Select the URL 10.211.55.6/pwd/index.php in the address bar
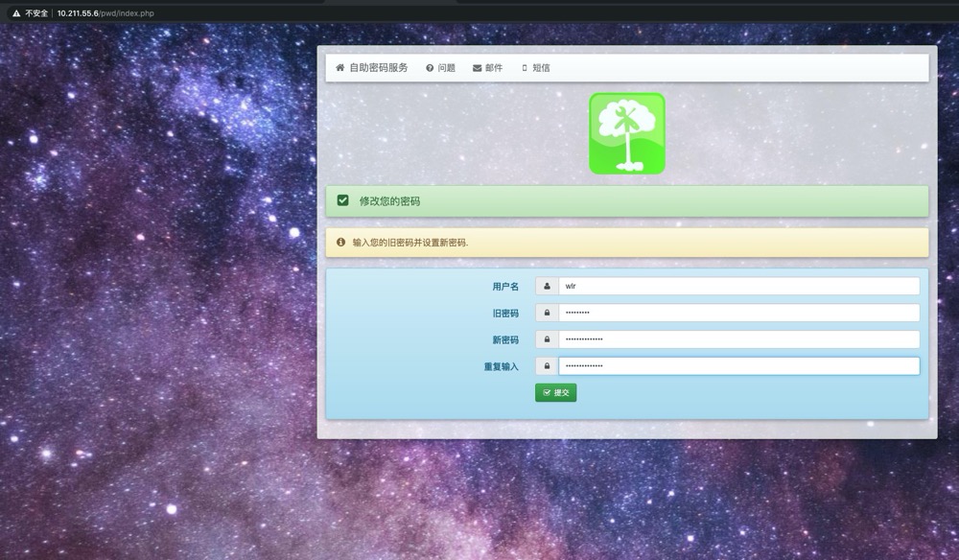Image resolution: width=959 pixels, height=560 pixels. (105, 13)
